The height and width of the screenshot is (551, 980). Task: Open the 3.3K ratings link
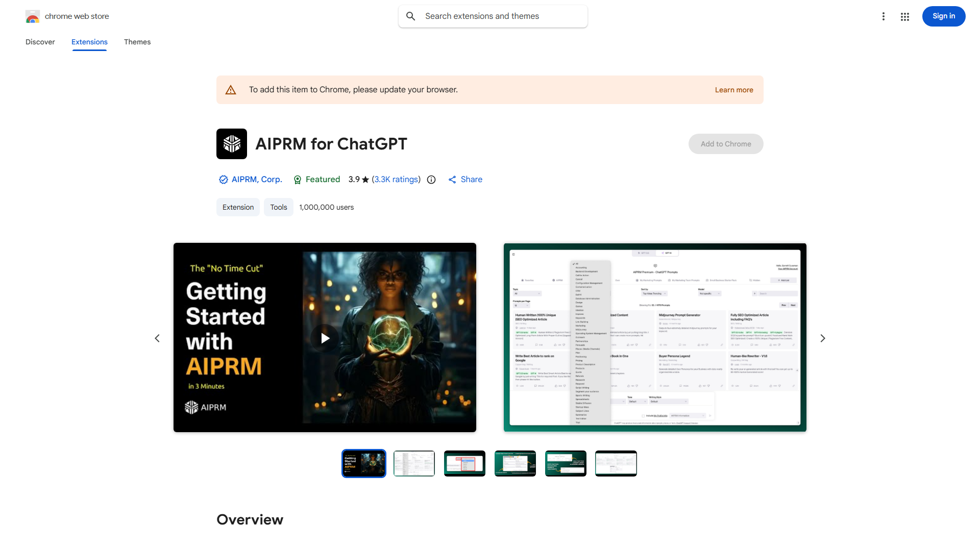point(396,180)
